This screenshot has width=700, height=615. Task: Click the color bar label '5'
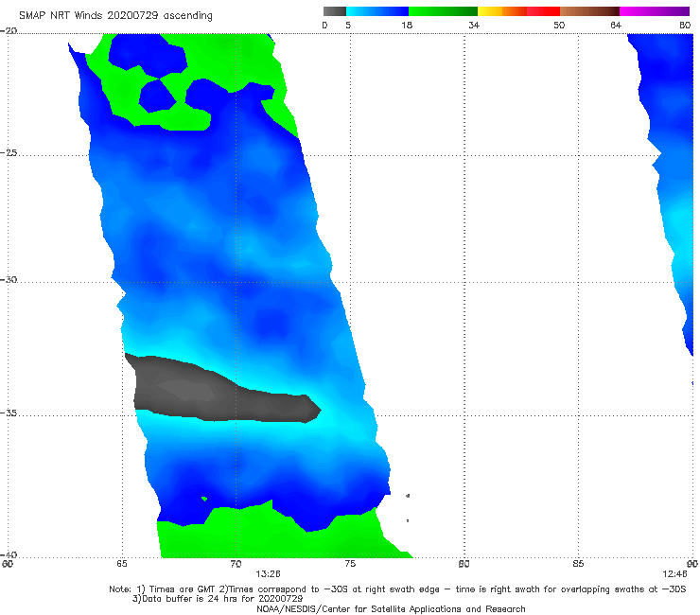pos(348,26)
